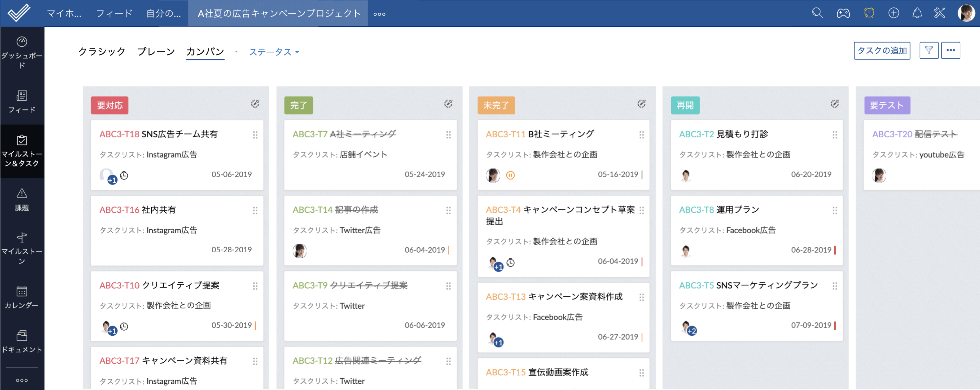This screenshot has width=980, height=390.
Task: Open ステータス grouping dropdown
Action: point(274,52)
